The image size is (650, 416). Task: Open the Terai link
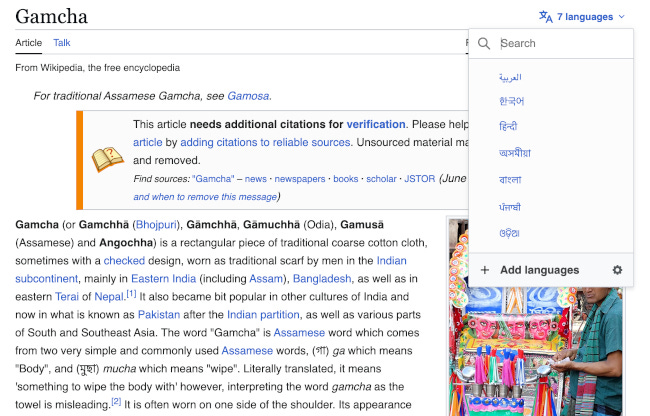point(67,297)
